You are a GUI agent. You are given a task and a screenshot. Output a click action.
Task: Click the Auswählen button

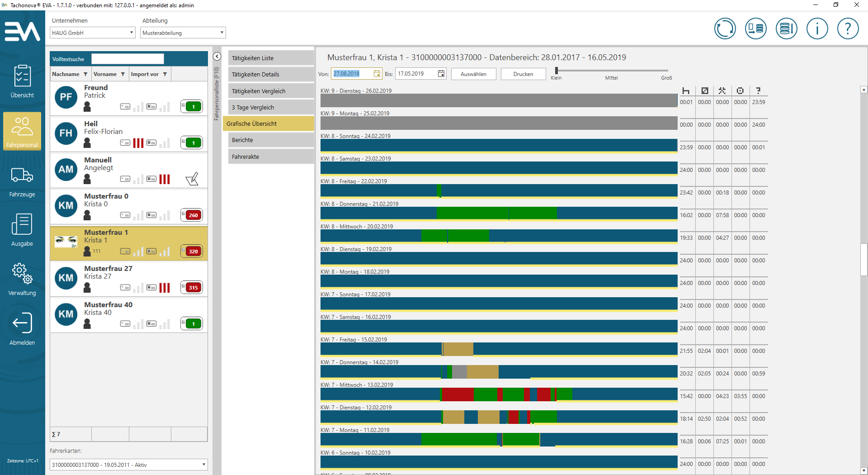(473, 74)
